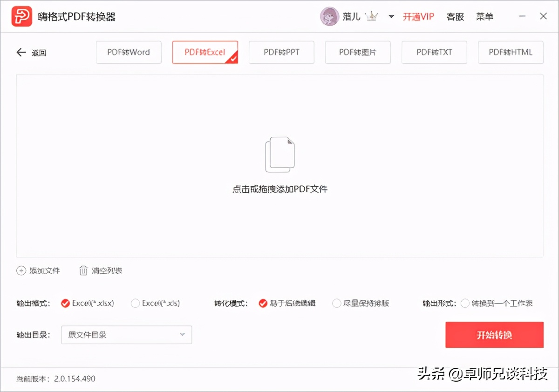This screenshot has width=559, height=392.
Task: Open the 菜单 menu
Action: pyautogui.click(x=484, y=17)
